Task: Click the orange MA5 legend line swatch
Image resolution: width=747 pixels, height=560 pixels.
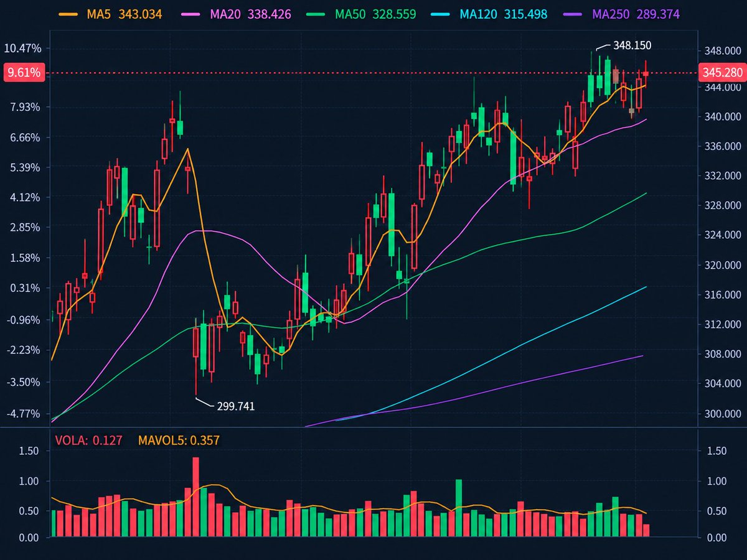Action: click(69, 14)
